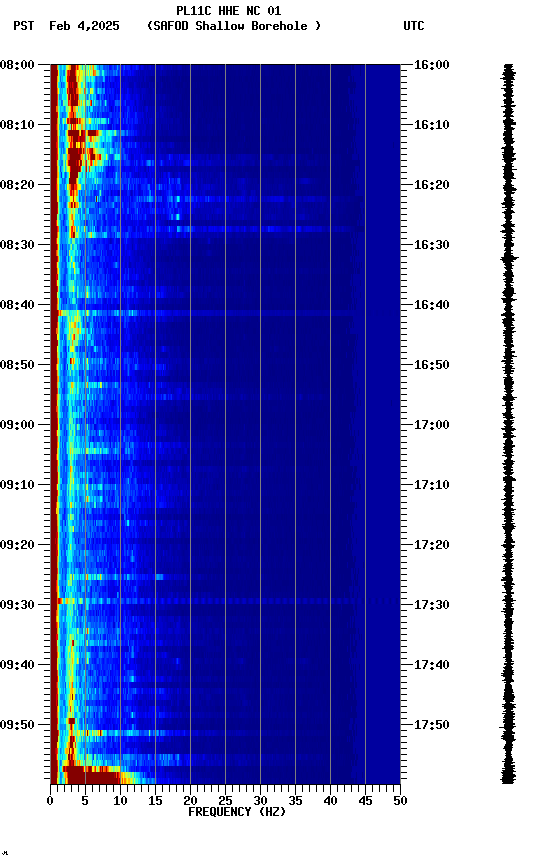Click the 16:00 UTC time label
This screenshot has height=864, width=552.
[432, 65]
